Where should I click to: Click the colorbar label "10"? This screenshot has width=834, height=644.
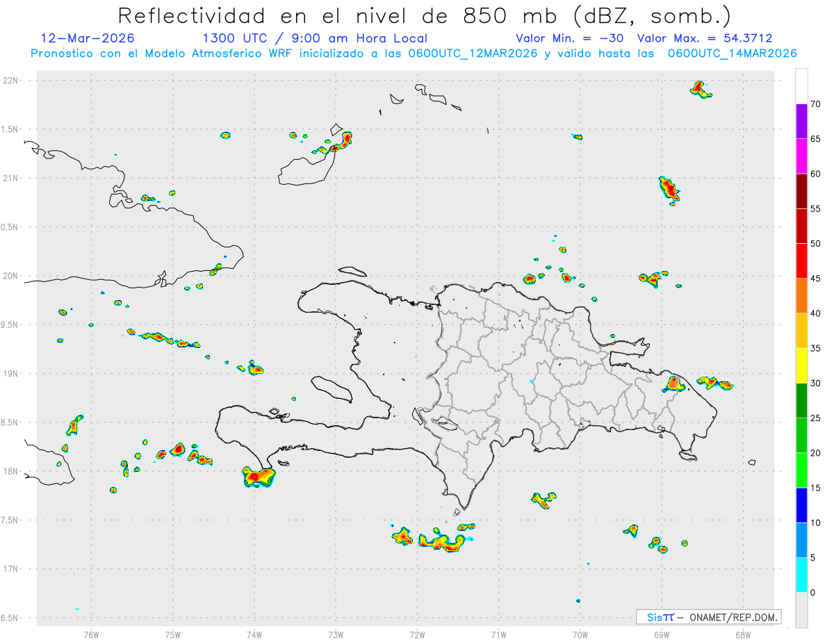pos(815,522)
